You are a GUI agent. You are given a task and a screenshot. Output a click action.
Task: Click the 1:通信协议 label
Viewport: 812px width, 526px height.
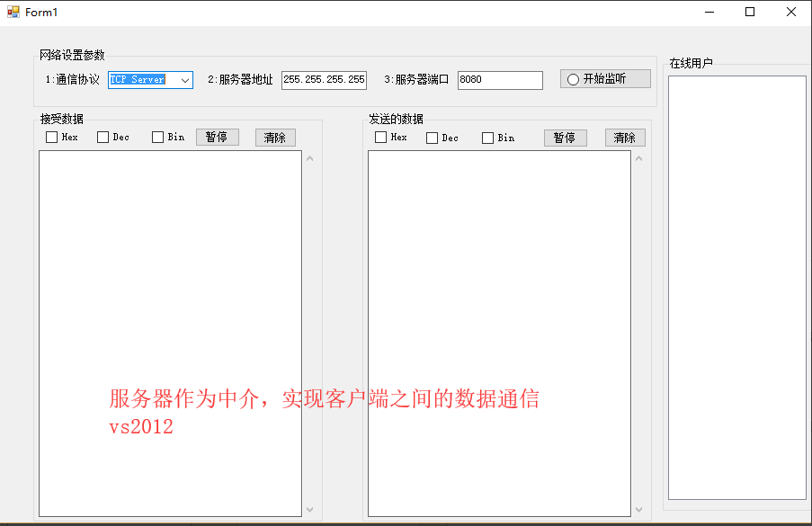tap(73, 80)
